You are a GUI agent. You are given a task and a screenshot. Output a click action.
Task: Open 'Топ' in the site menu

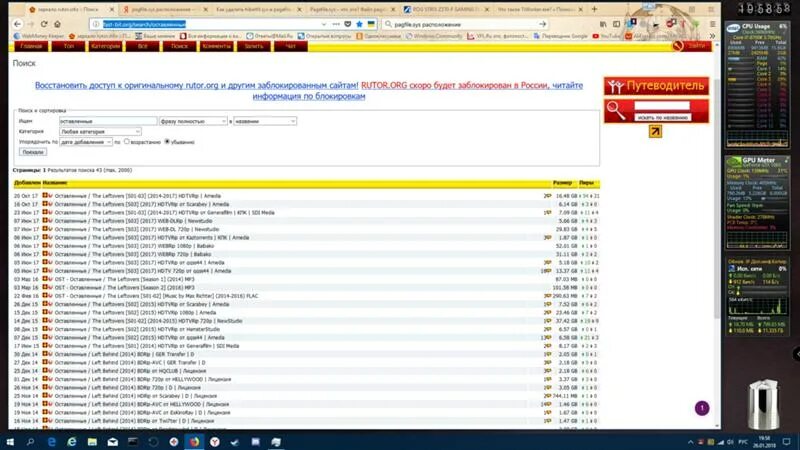pyautogui.click(x=68, y=46)
